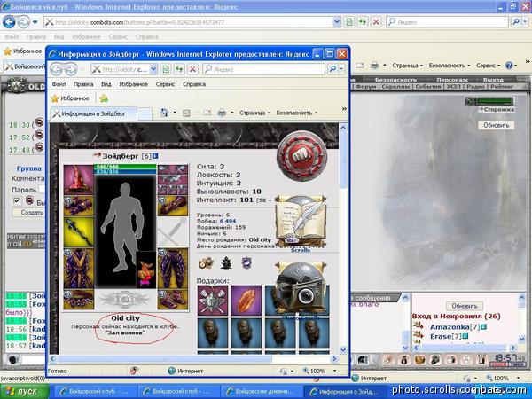532x399 pixels.
Task: Click the Scrolls link under the book
Action: [301, 250]
